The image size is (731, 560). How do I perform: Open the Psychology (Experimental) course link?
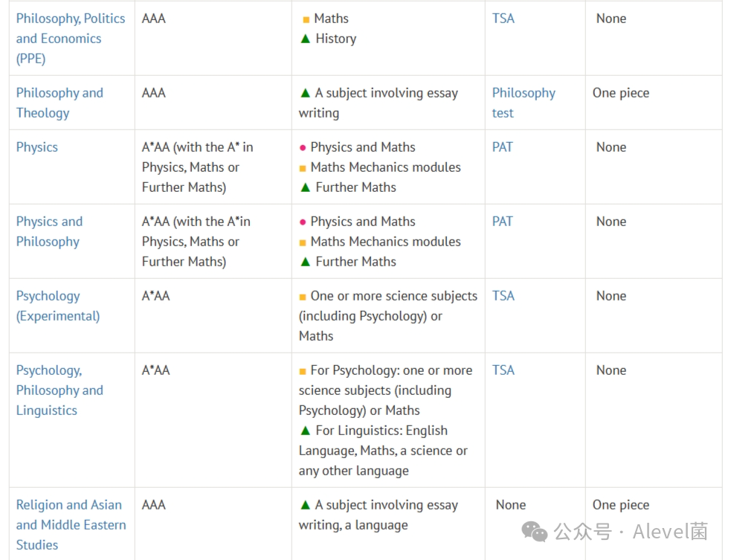tap(58, 306)
